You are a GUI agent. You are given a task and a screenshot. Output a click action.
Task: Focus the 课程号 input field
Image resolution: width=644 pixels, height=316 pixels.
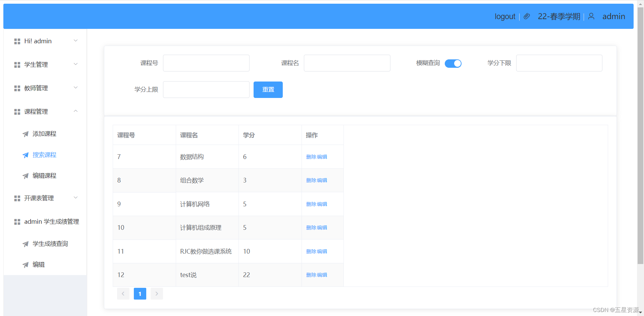coord(206,63)
